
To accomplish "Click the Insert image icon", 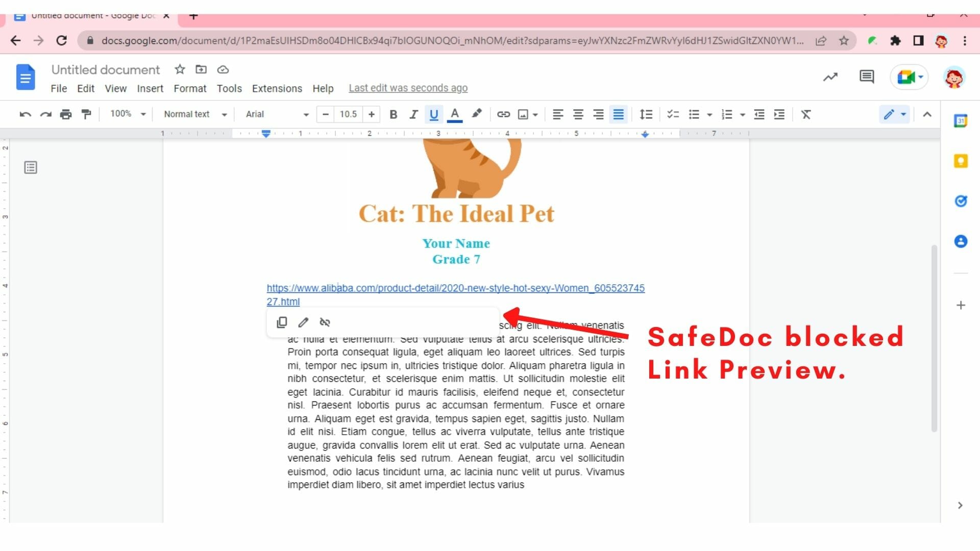I will tap(523, 114).
